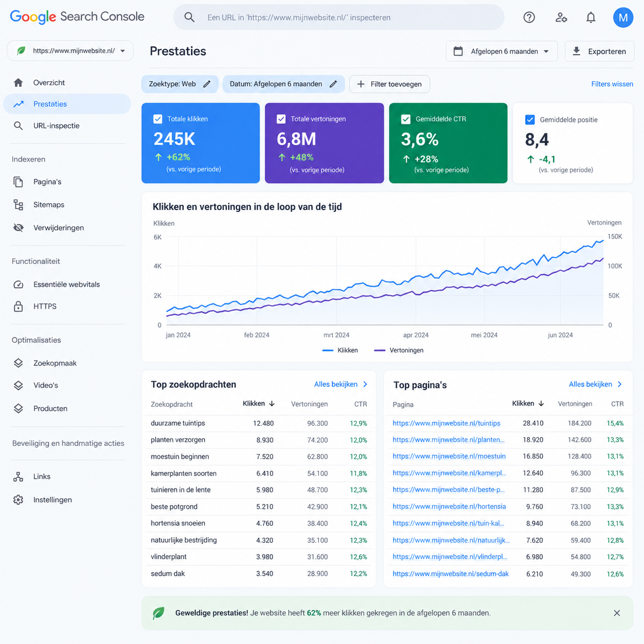
Task: Open the /tuintips page link
Action: (x=446, y=423)
